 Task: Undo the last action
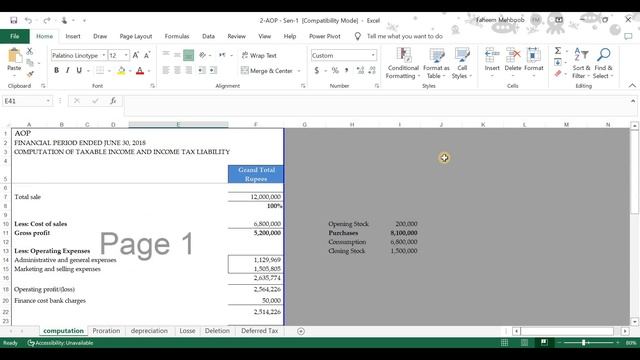pos(28,20)
